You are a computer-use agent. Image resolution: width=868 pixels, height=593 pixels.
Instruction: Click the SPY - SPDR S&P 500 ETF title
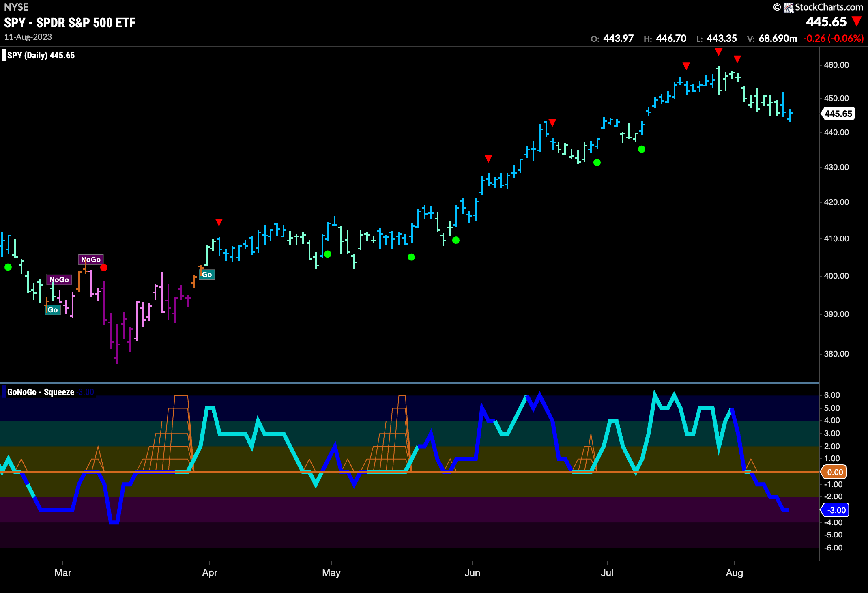pyautogui.click(x=70, y=23)
